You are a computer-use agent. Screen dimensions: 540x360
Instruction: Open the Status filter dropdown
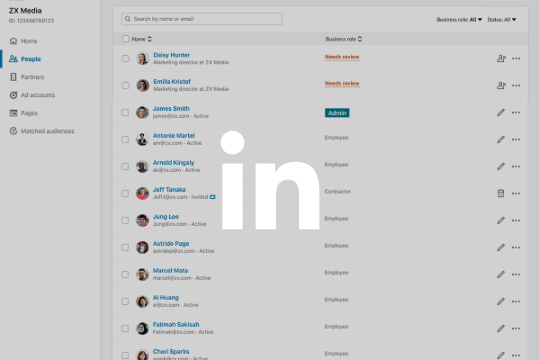click(x=501, y=20)
